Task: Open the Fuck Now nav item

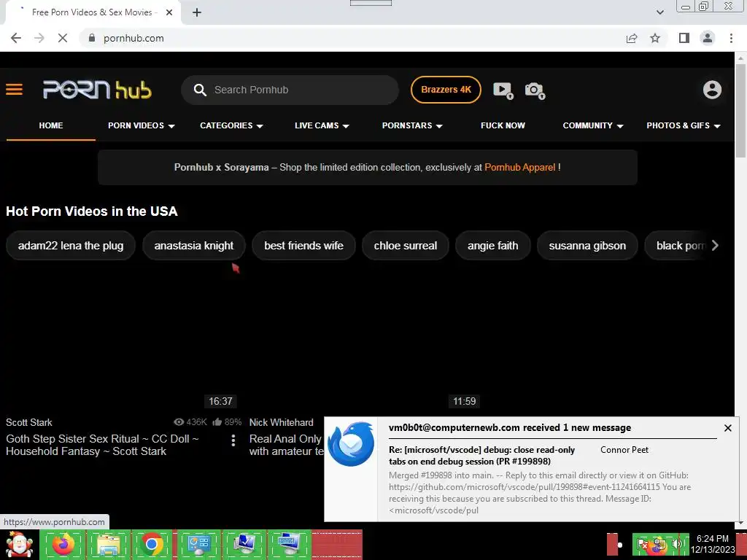Action: coord(503,125)
